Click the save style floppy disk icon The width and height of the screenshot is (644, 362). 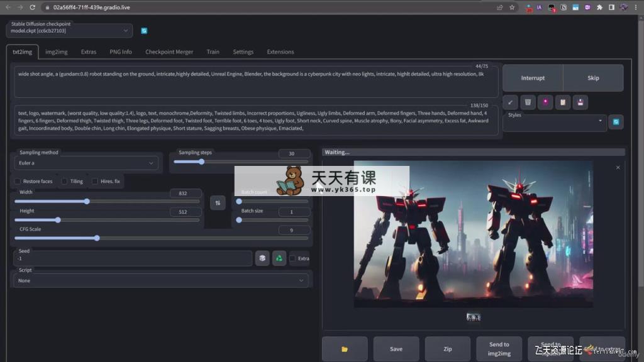point(580,102)
